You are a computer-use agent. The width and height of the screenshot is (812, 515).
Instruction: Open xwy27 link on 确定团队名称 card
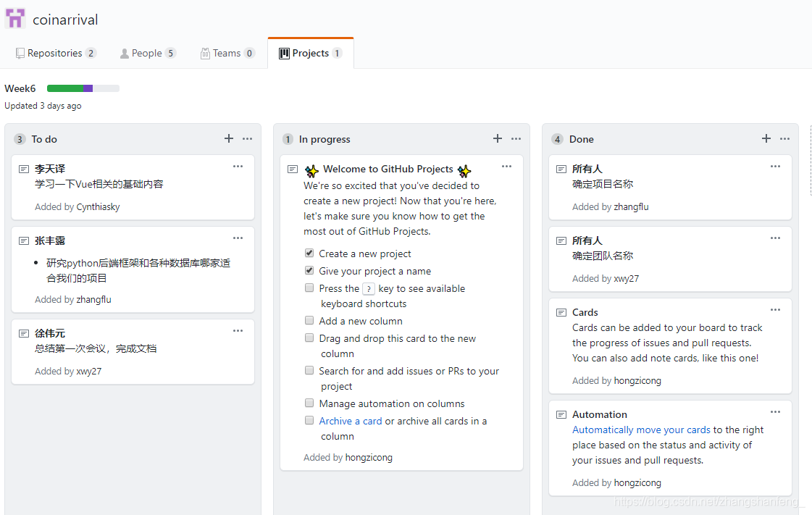(626, 279)
